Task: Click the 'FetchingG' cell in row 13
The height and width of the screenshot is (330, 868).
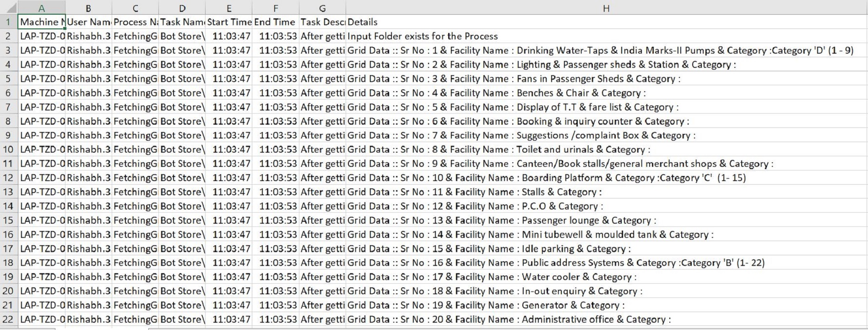Action: [x=135, y=192]
